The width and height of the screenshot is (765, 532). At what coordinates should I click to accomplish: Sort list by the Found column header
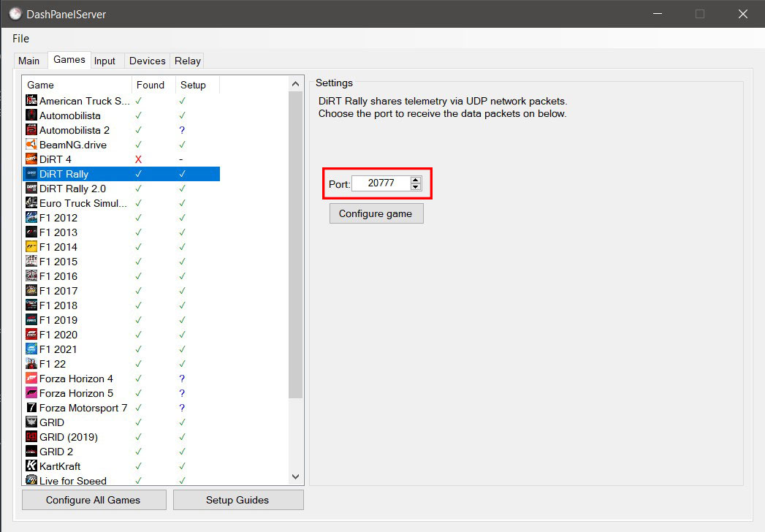click(153, 85)
